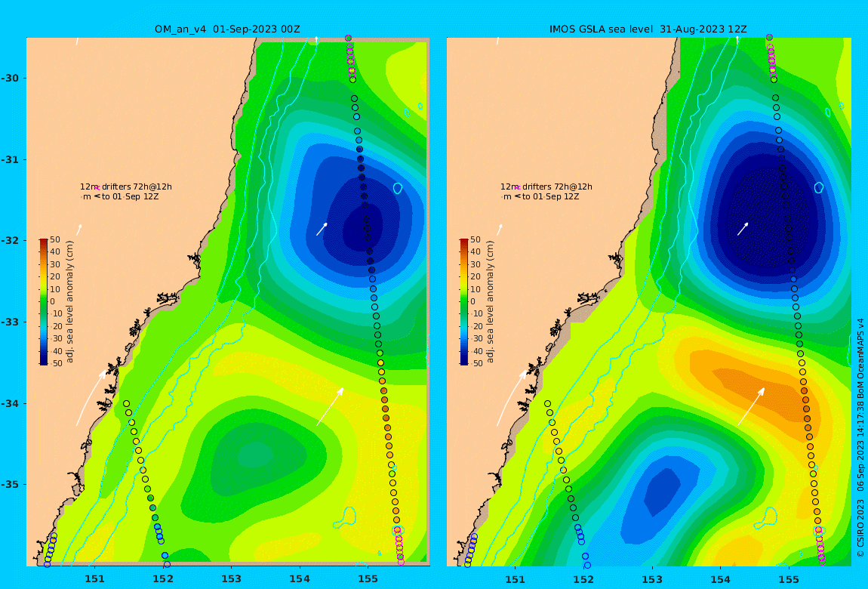This screenshot has height=589, width=868.
Task: Click the magenta drifter marker in the right panel legend
Action: [x=518, y=188]
